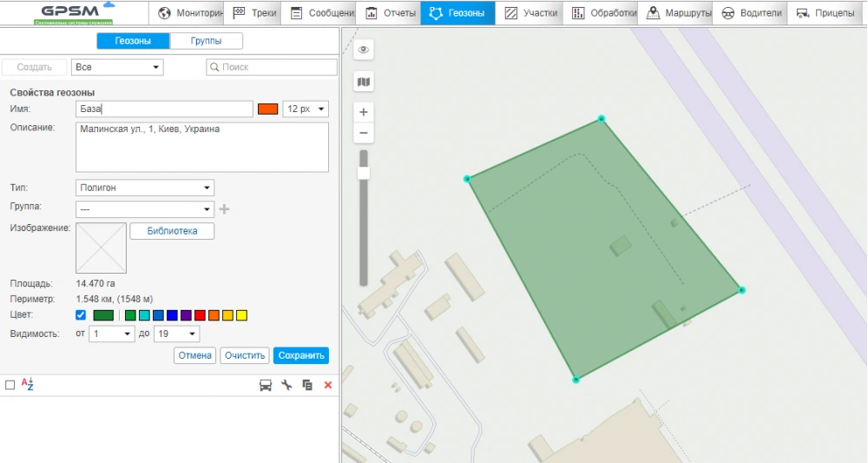
Task: Open the Тип dropdown showing Полигон
Action: coord(145,188)
